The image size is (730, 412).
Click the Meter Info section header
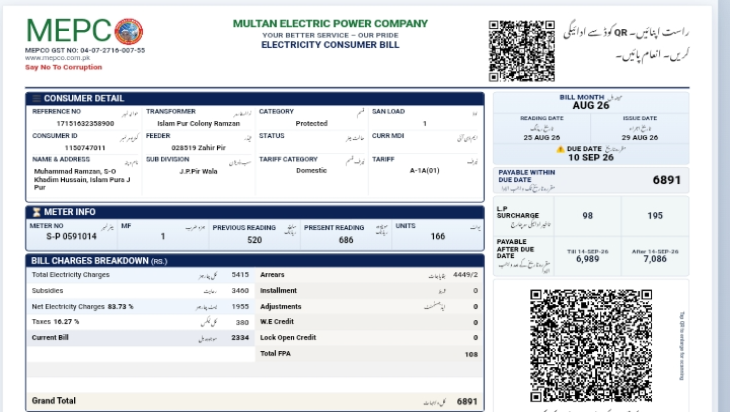point(255,212)
